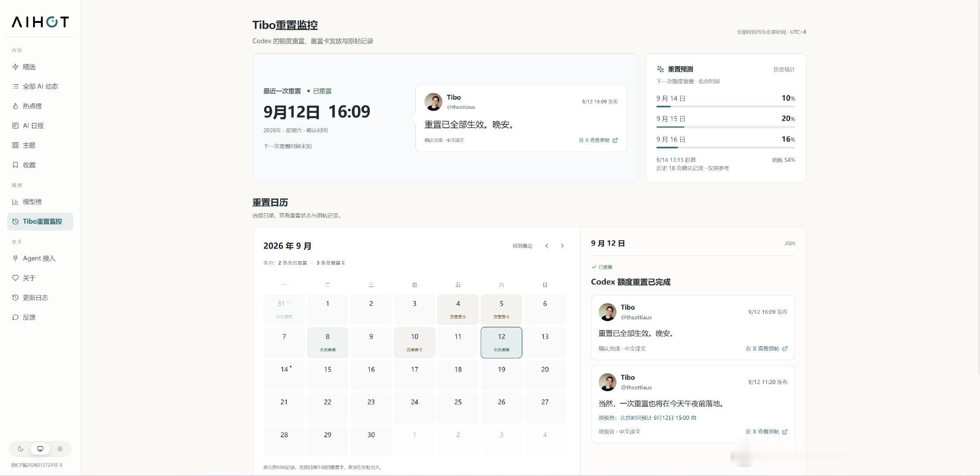Open 主题 menu item
The height and width of the screenshot is (476, 980).
pos(40,145)
